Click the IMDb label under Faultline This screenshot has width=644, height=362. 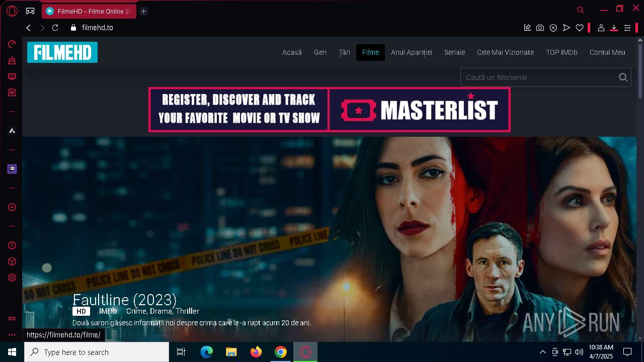coord(108,311)
